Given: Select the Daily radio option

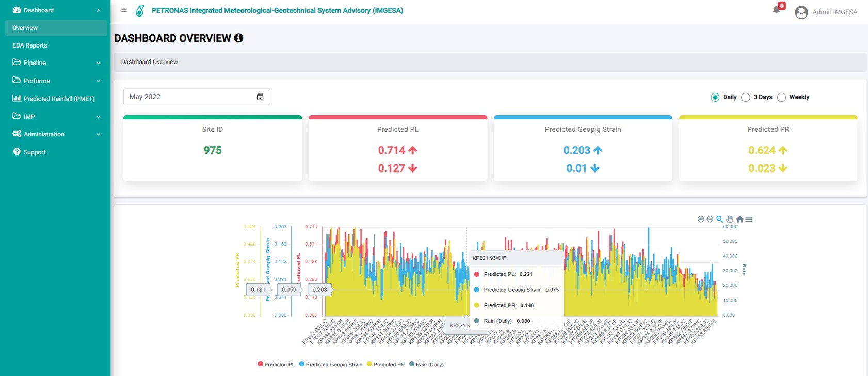Looking at the screenshot, I should (x=715, y=97).
